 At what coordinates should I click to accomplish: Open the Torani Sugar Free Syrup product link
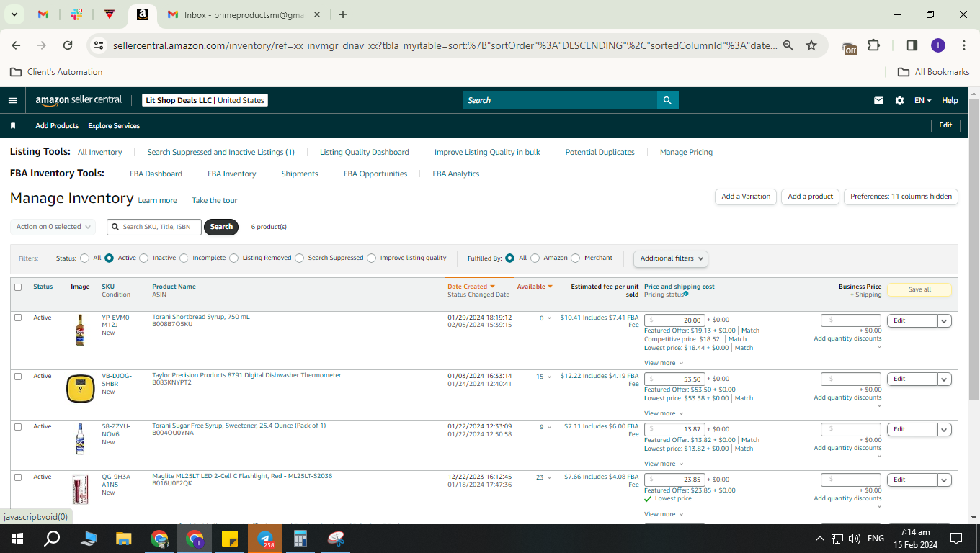(239, 426)
